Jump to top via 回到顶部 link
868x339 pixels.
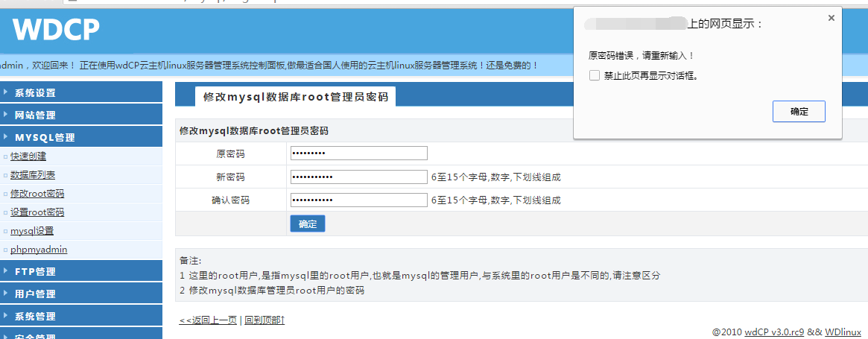tap(264, 320)
